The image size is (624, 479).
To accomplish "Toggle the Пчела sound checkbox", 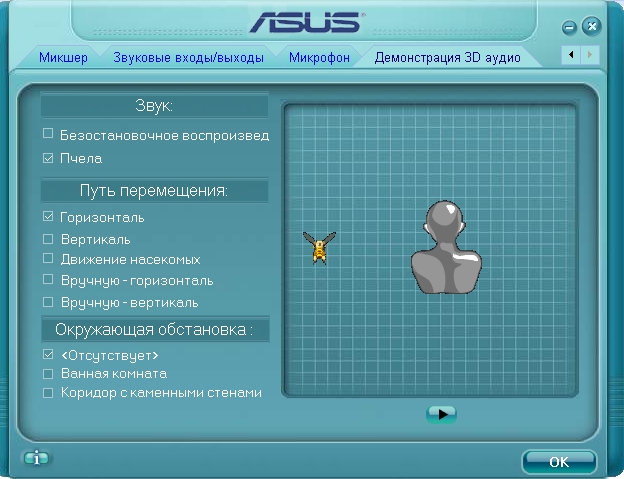I will point(48,158).
